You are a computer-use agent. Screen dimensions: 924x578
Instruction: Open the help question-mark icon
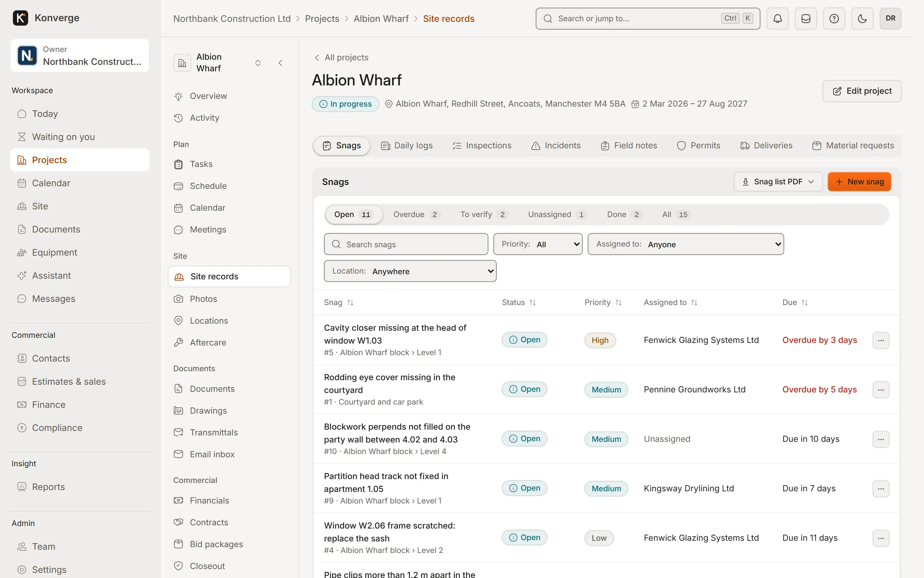tap(834, 18)
